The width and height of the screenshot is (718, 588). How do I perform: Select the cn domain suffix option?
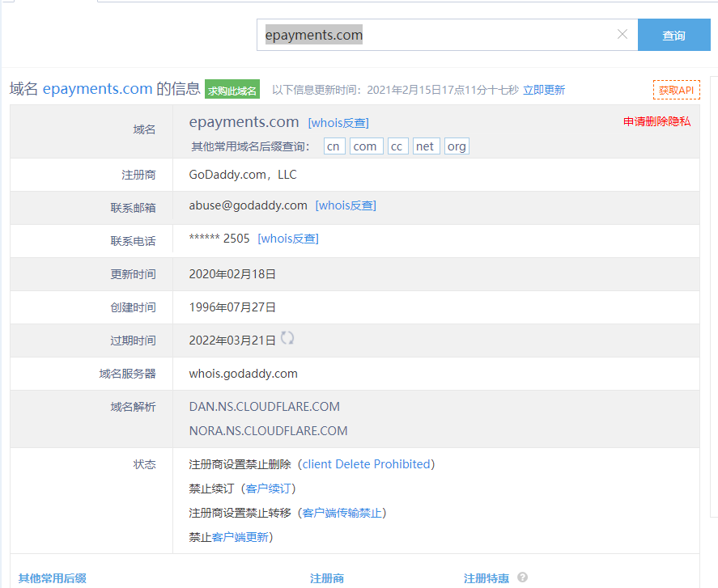(334, 146)
